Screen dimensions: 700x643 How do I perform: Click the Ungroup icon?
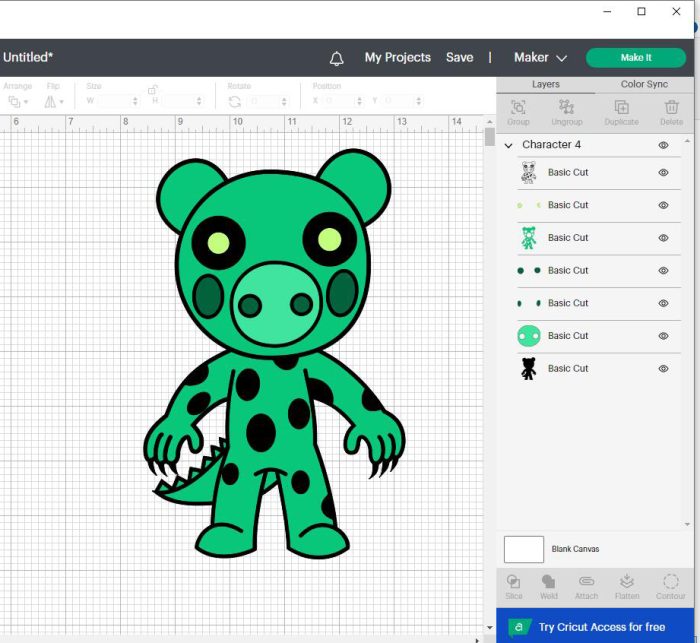click(x=567, y=107)
